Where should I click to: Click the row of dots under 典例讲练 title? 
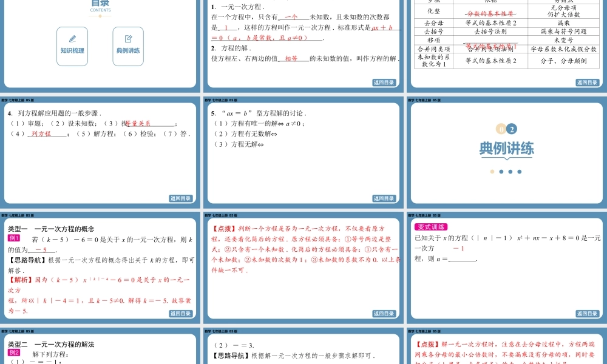pyautogui.click(x=506, y=172)
